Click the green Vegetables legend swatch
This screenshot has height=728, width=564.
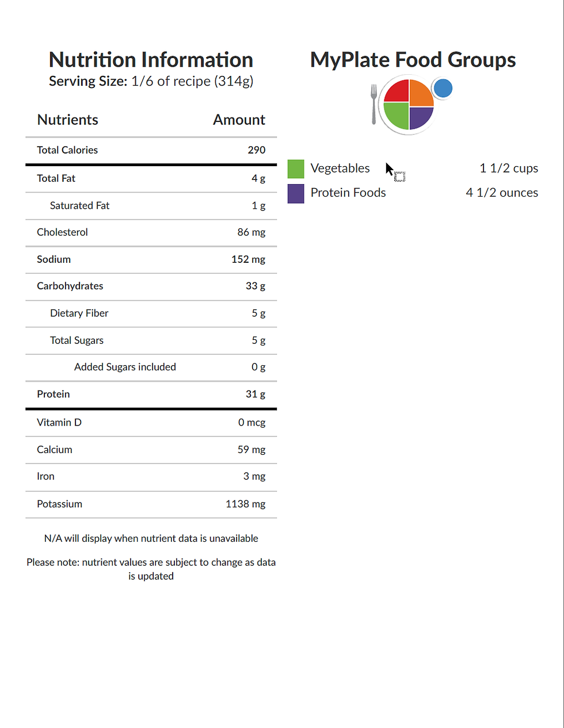tap(296, 169)
